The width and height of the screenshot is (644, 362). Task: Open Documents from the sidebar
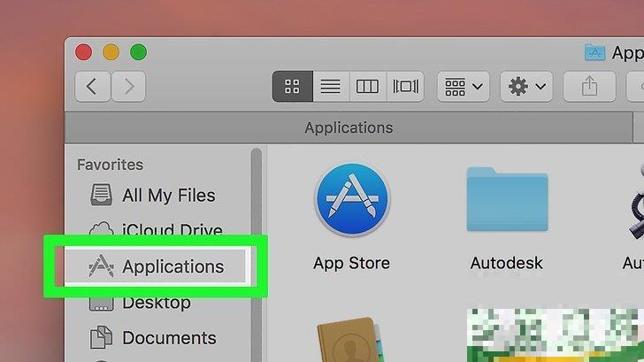[x=168, y=338]
